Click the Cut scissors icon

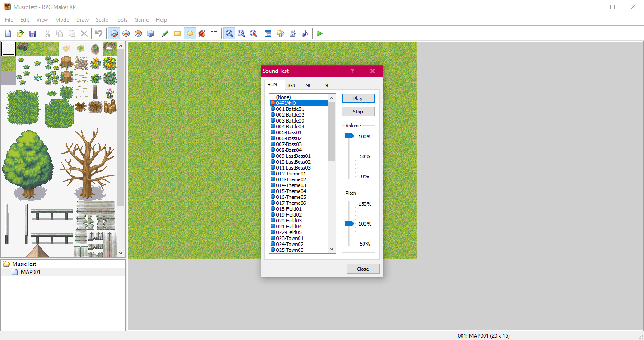tap(47, 33)
